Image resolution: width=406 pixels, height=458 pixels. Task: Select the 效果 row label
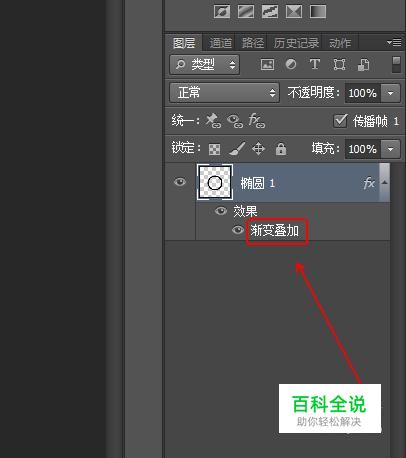pos(245,211)
